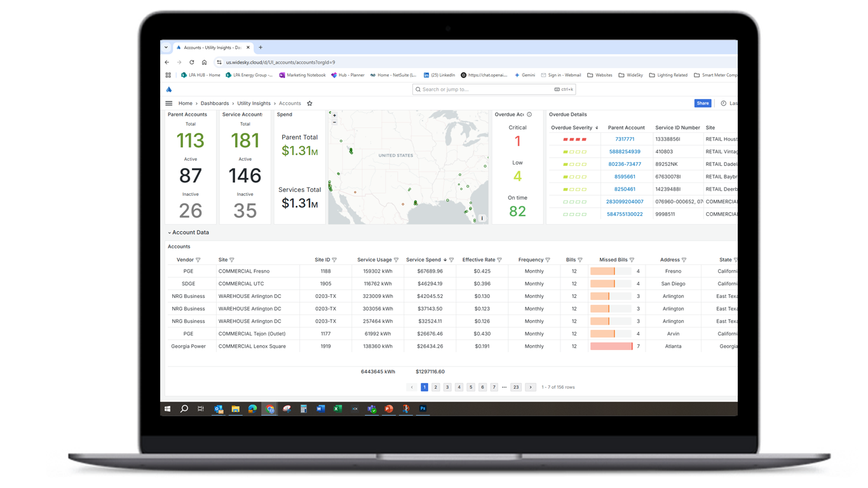Open the hamburger navigation menu
This screenshot has height=488, width=868.
[169, 104]
